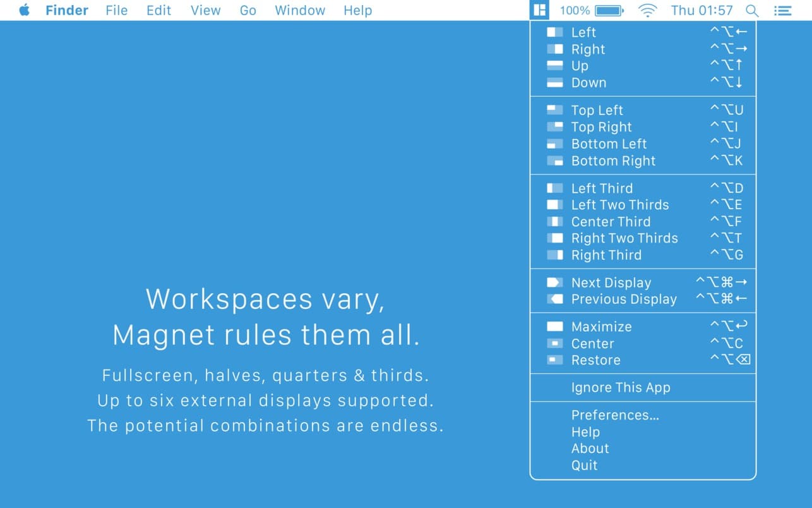Click the Bottom Right quarter icon
Image resolution: width=812 pixels, height=508 pixels.
click(x=556, y=160)
